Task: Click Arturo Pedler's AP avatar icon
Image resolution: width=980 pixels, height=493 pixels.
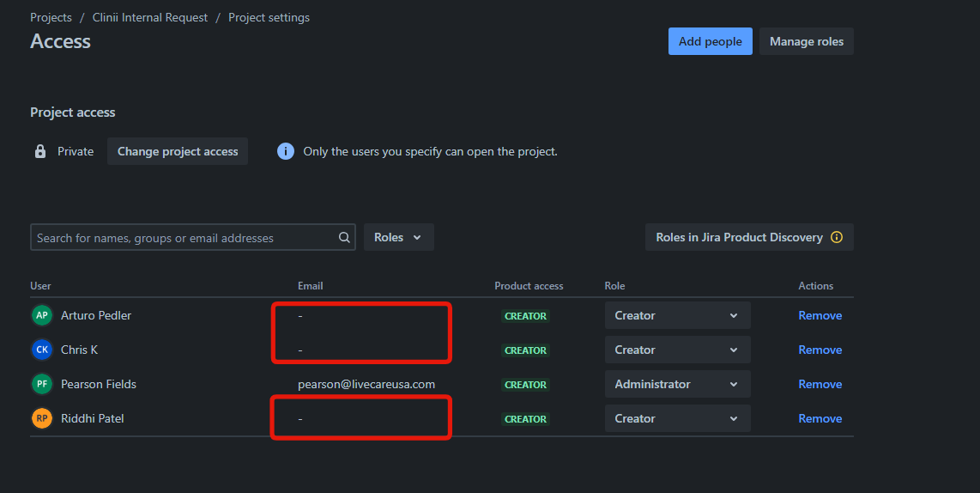Action: [42, 315]
